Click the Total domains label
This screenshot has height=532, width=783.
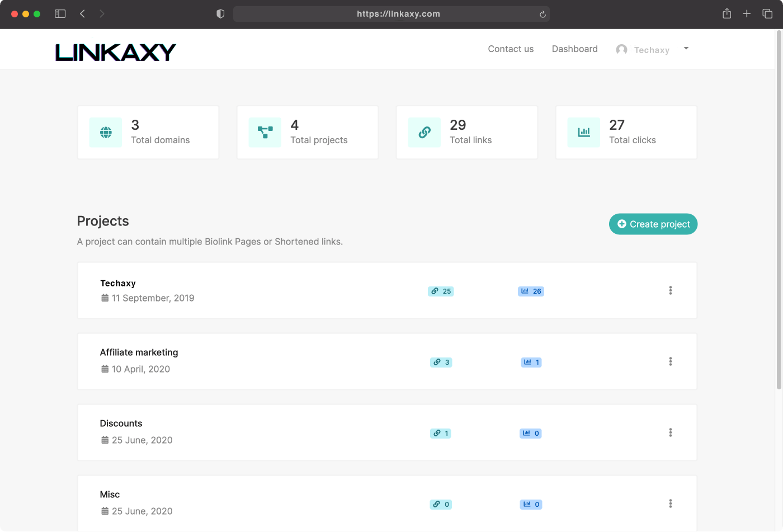pyautogui.click(x=161, y=140)
